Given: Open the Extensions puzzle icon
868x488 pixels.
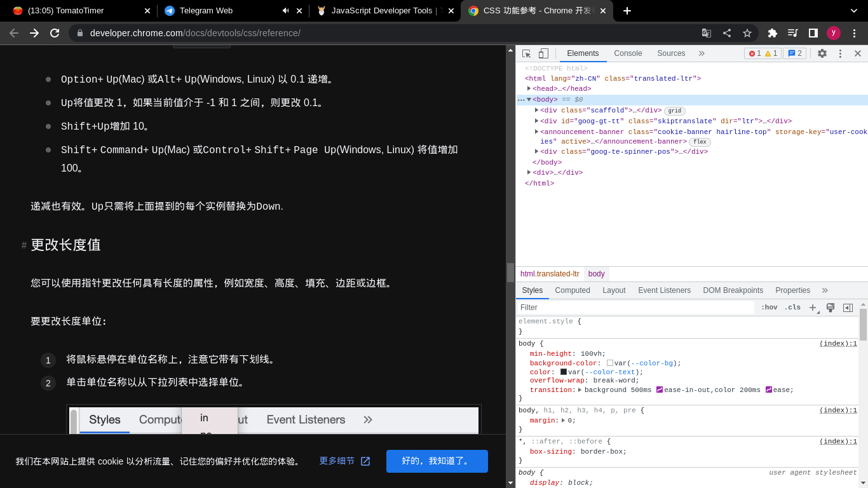Looking at the screenshot, I should pyautogui.click(x=773, y=33).
